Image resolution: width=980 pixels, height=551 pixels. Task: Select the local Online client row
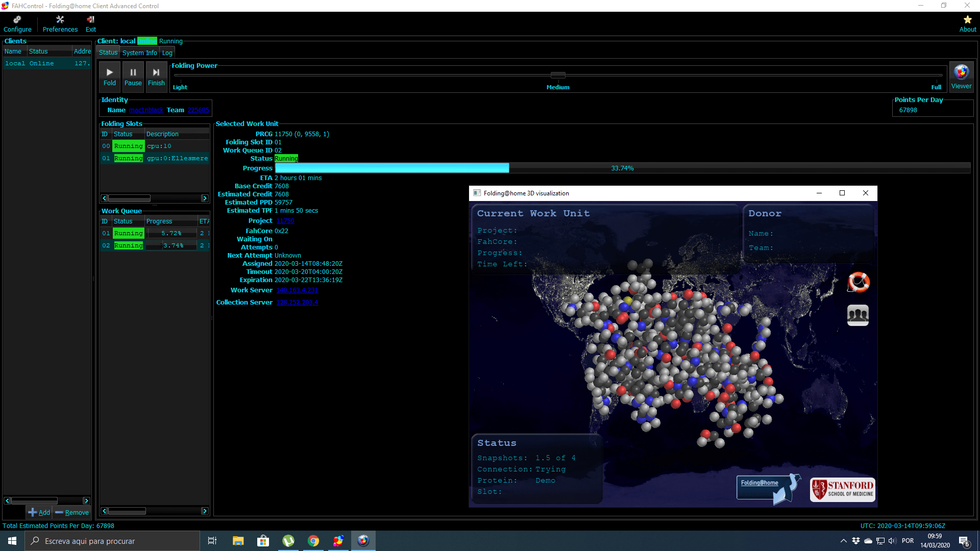coord(47,63)
